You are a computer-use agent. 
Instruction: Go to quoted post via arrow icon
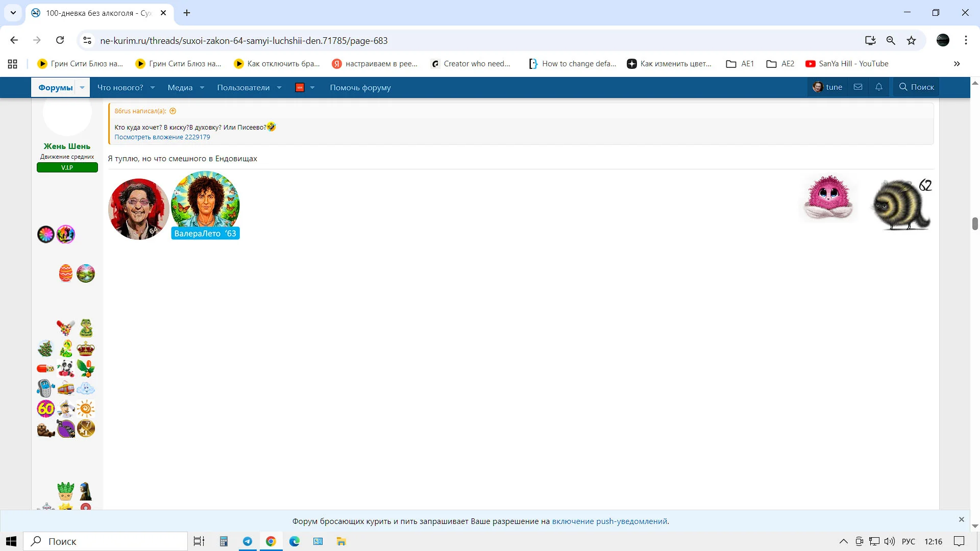[173, 111]
